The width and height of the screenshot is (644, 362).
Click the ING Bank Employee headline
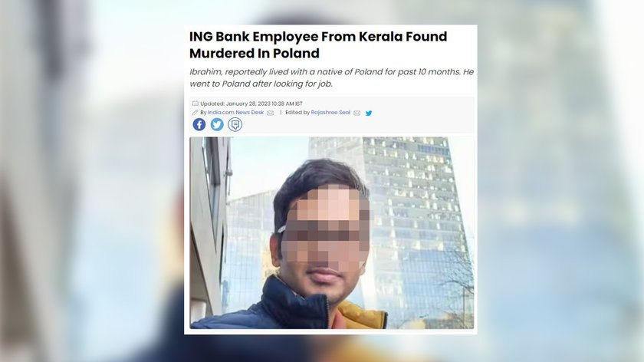tap(318, 44)
